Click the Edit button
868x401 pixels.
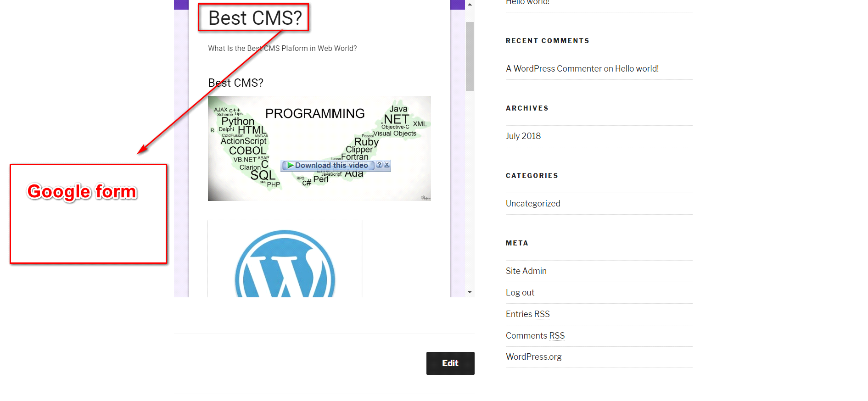(450, 363)
